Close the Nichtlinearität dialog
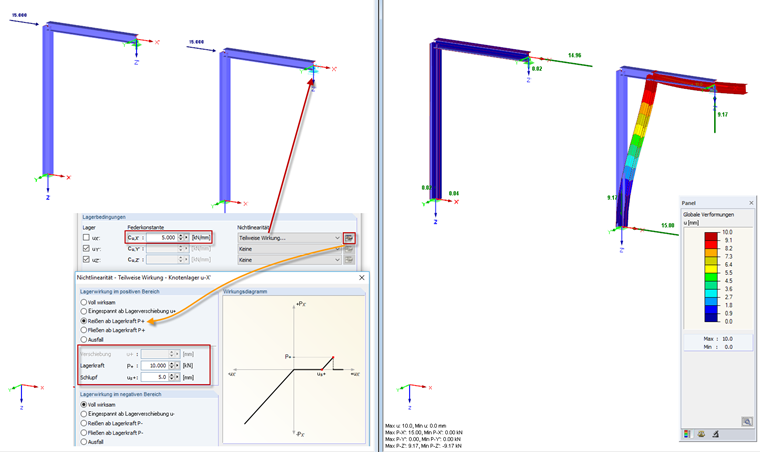 [362, 278]
